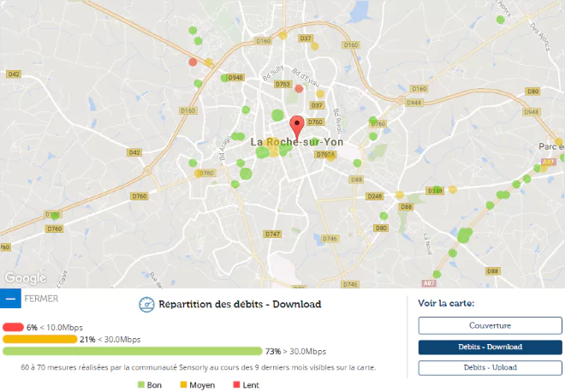Click the FERMER label
Image resolution: width=565 pixels, height=392 pixels.
(41, 299)
